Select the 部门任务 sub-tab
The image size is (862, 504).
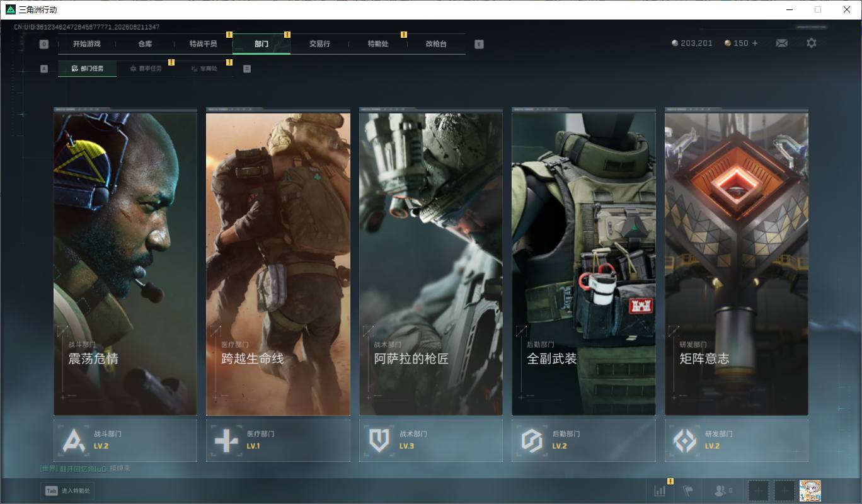click(x=87, y=69)
